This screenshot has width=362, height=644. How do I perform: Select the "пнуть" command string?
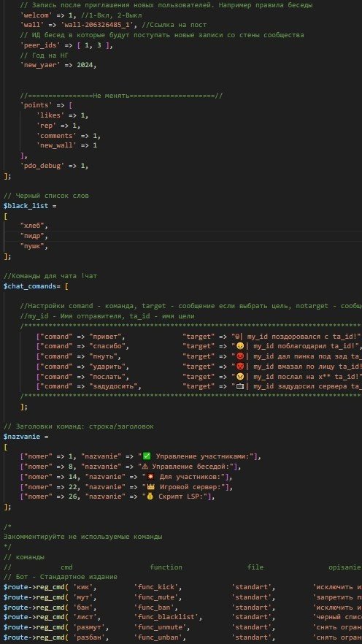(x=103, y=356)
